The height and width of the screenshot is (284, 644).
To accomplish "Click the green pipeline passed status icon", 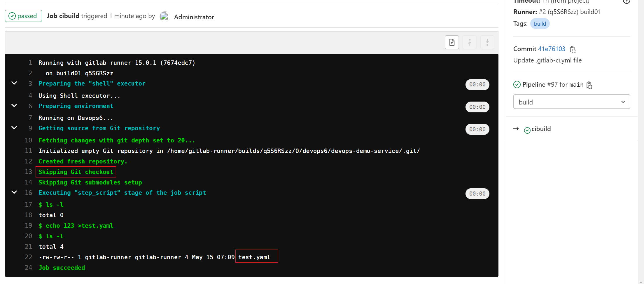I will pos(517,85).
